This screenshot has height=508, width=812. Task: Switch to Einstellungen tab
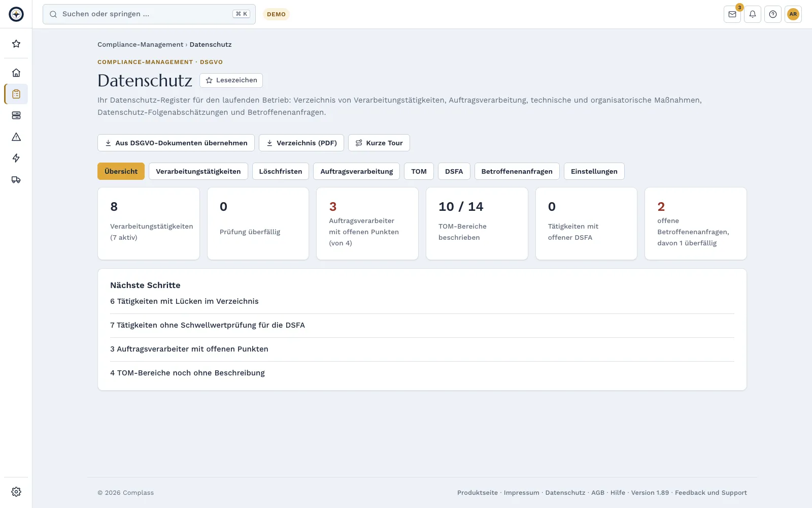coord(594,171)
